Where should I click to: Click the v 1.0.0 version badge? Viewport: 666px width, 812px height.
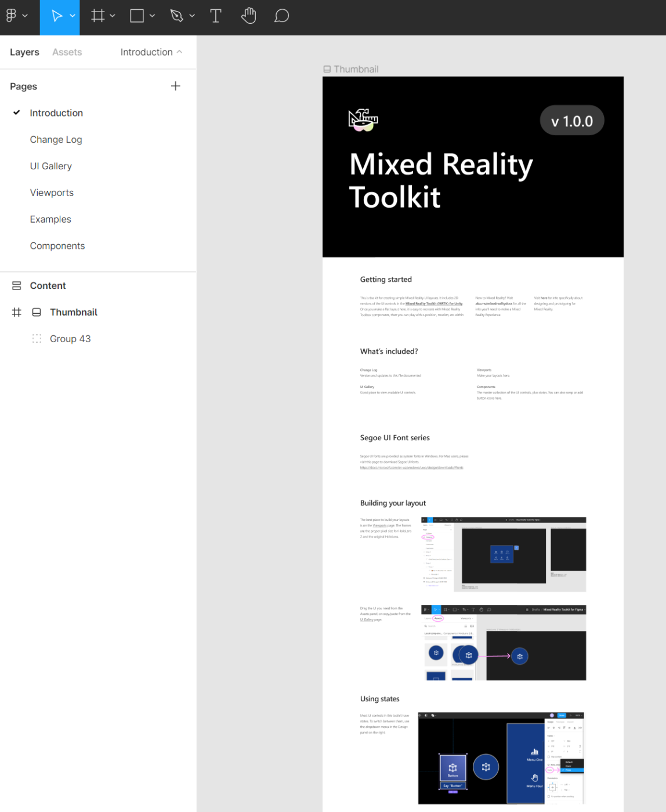point(572,121)
